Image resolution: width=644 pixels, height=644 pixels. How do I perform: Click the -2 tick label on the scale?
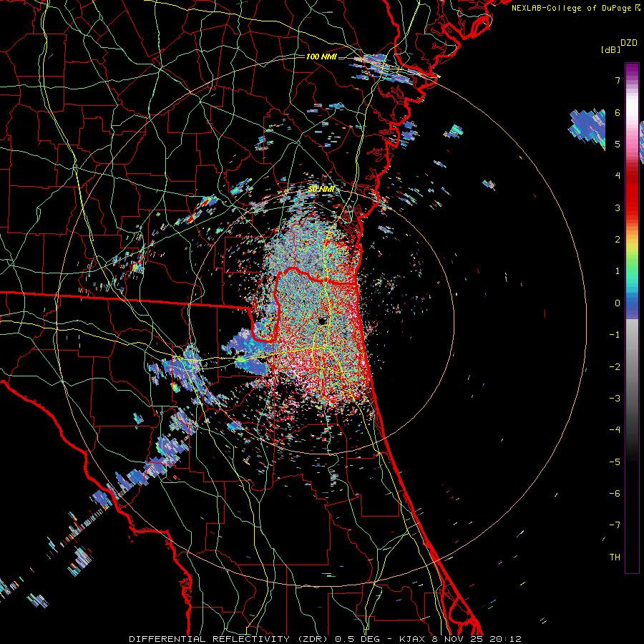tap(615, 367)
